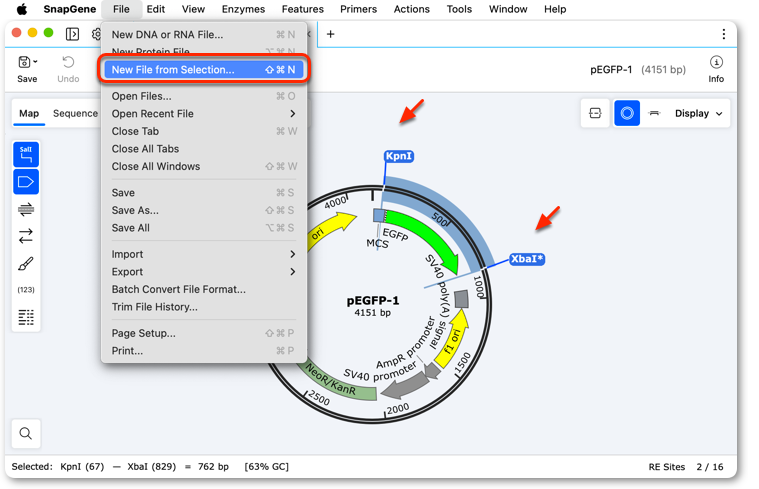Click the dotted-lines list icon
This screenshot has width=759, height=489.
tap(26, 317)
